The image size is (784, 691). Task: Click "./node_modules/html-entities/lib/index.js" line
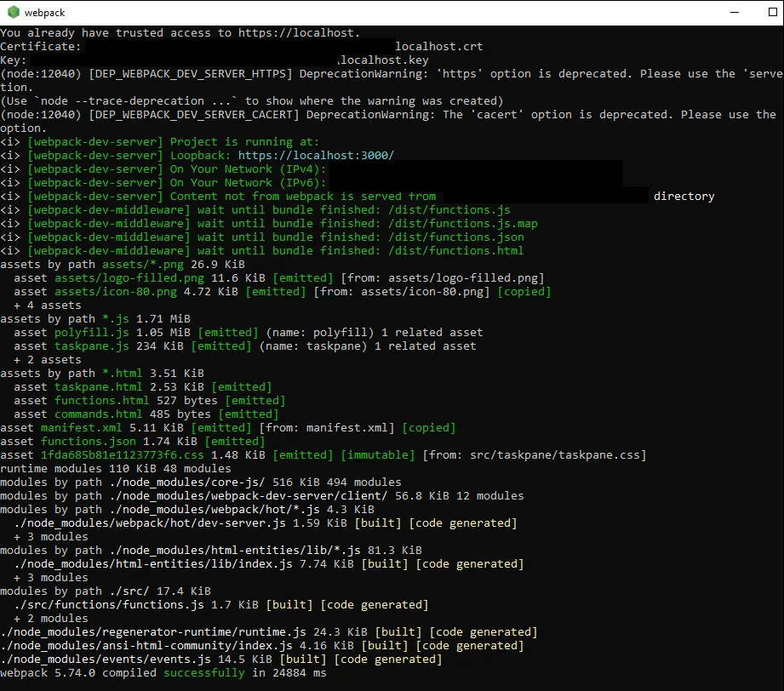coord(269,564)
